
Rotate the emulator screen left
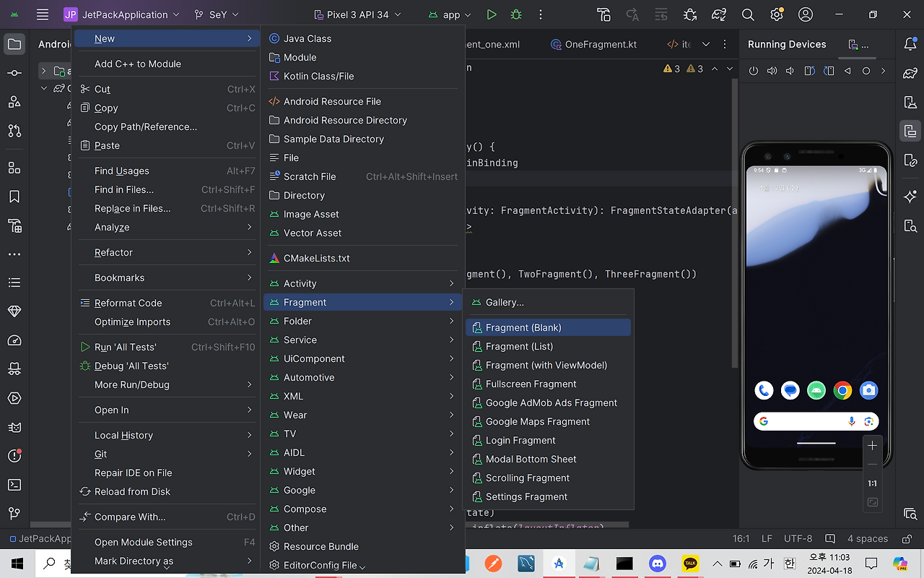pyautogui.click(x=809, y=70)
